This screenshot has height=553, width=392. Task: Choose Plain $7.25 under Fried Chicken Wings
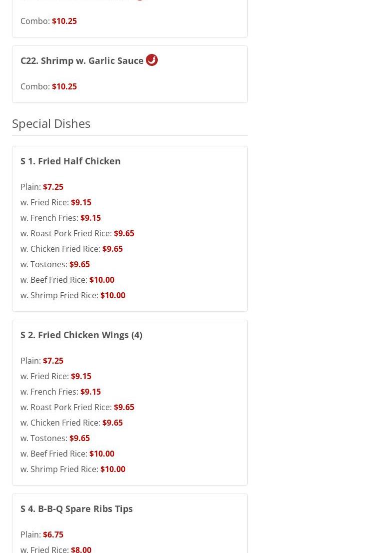click(x=42, y=361)
